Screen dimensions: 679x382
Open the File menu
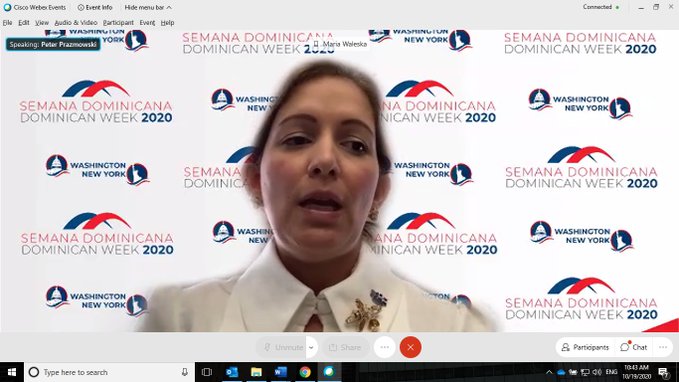coord(7,23)
